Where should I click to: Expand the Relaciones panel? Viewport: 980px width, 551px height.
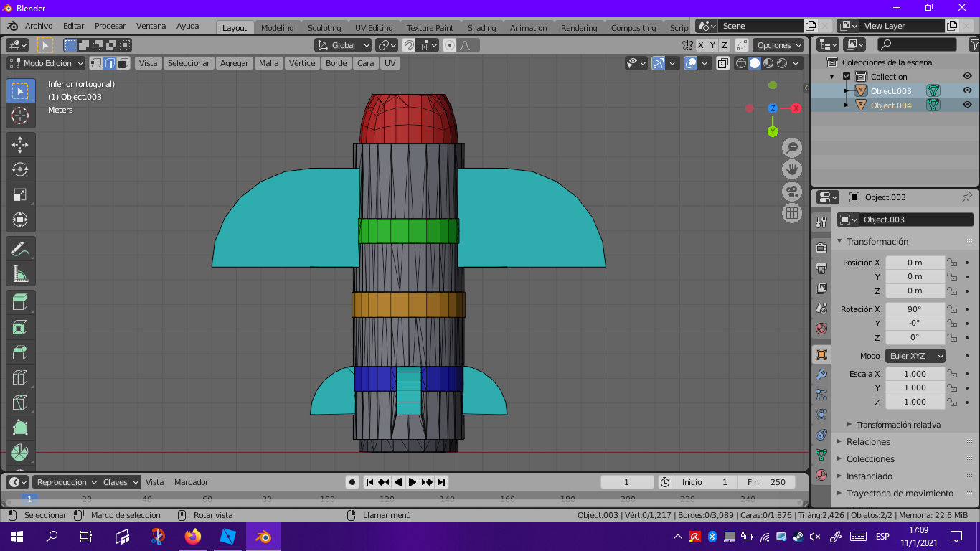(x=868, y=442)
